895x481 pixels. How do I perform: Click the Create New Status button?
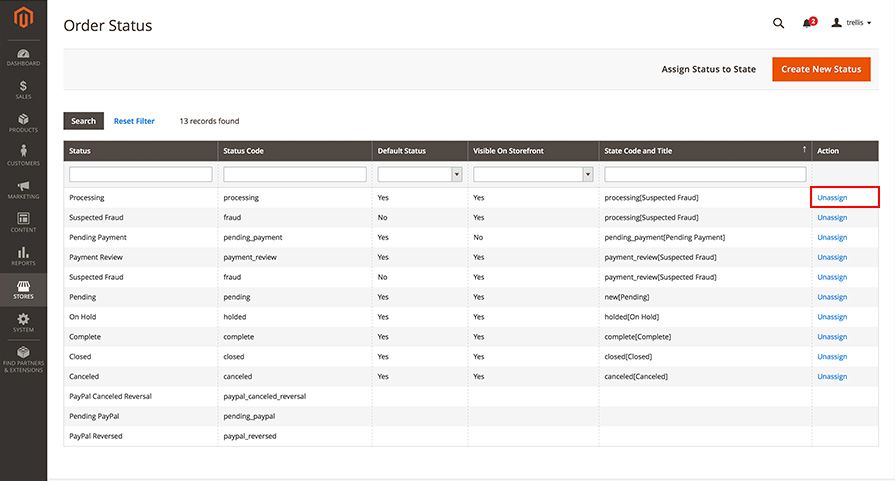coord(821,69)
